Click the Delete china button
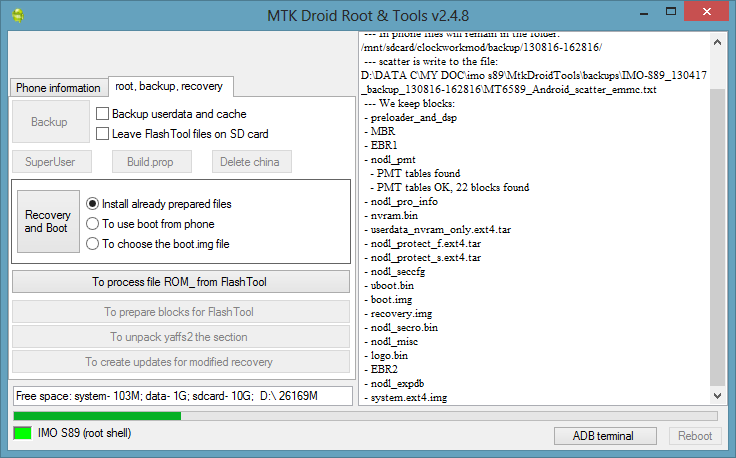The width and height of the screenshot is (736, 458). pos(252,162)
